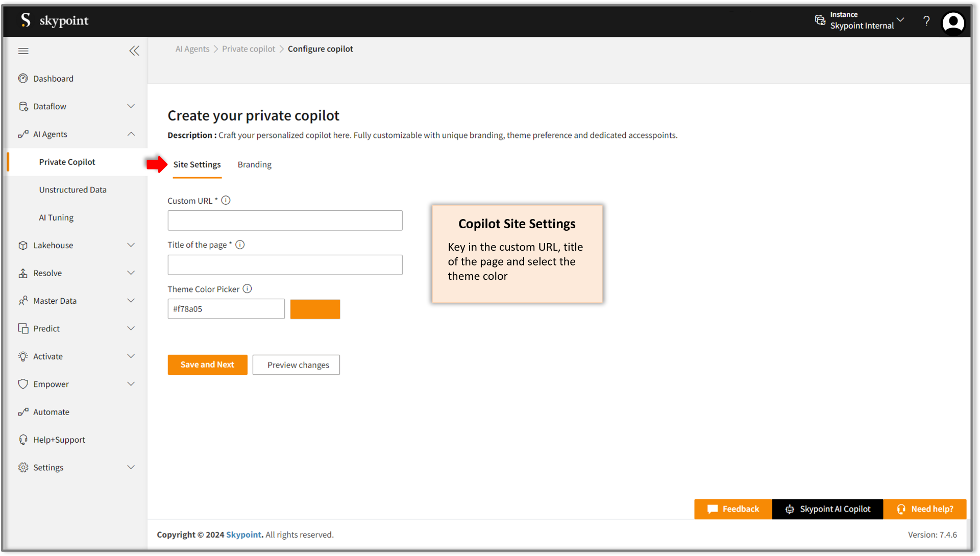980x556 pixels.
Task: Switch to the Branding tab
Action: pyautogui.click(x=254, y=164)
